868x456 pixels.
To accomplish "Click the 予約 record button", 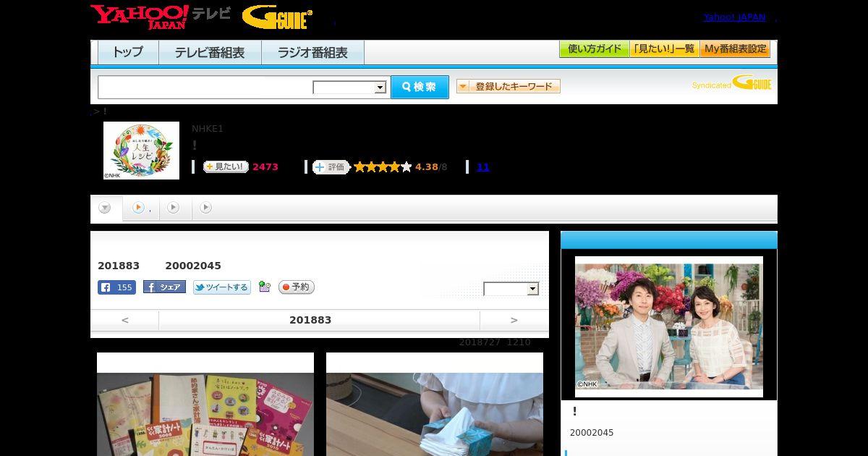I will [297, 287].
